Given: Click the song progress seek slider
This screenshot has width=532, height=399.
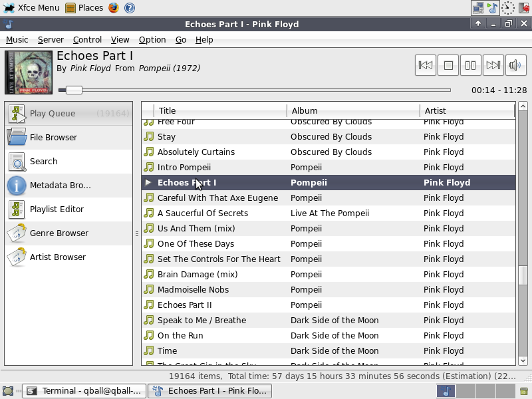Looking at the screenshot, I should tap(255, 90).
